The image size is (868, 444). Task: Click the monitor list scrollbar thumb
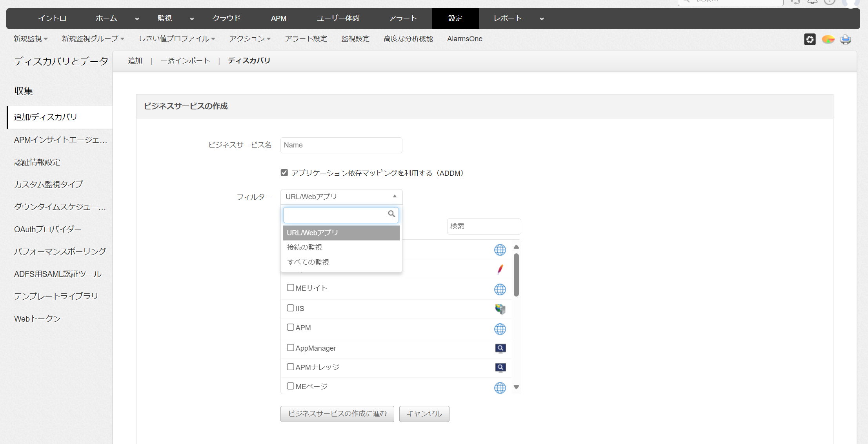point(516,275)
